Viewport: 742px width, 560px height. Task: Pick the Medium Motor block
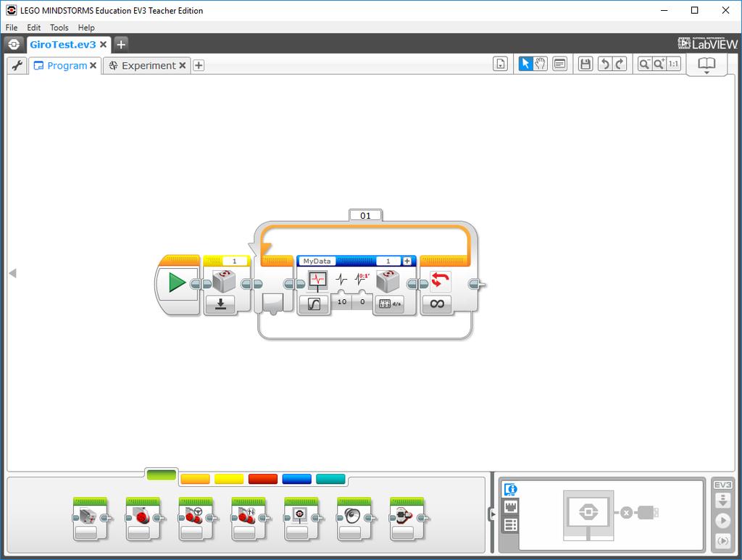pos(91,519)
